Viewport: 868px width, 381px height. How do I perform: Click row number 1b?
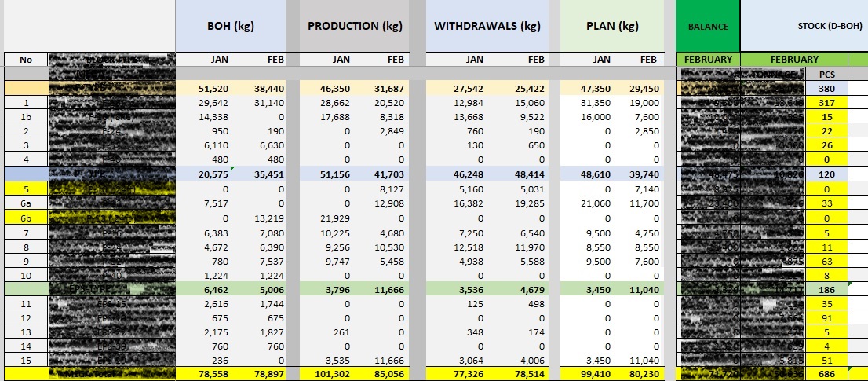tap(26, 117)
